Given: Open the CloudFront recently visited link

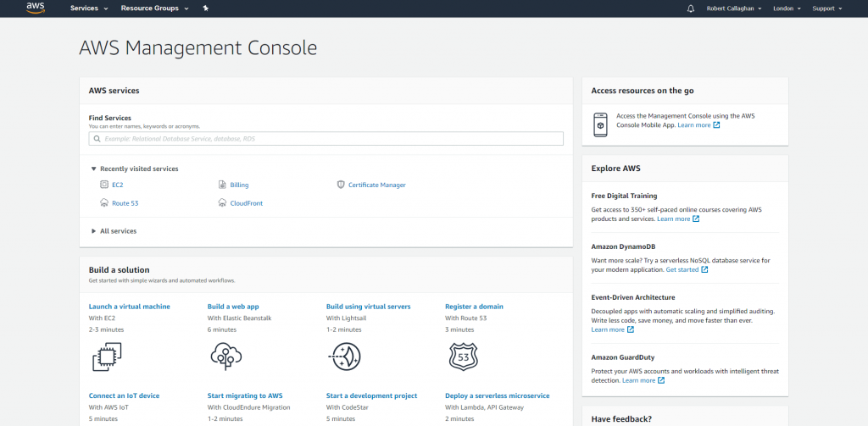Looking at the screenshot, I should tap(247, 203).
